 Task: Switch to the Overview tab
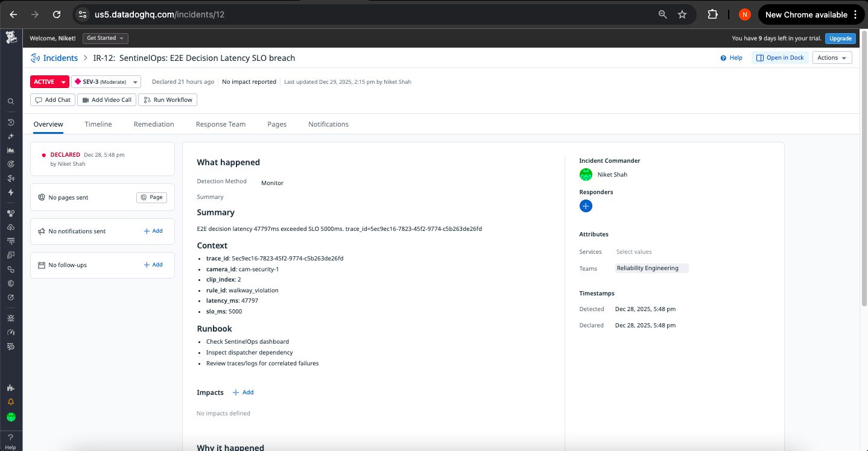(x=48, y=124)
